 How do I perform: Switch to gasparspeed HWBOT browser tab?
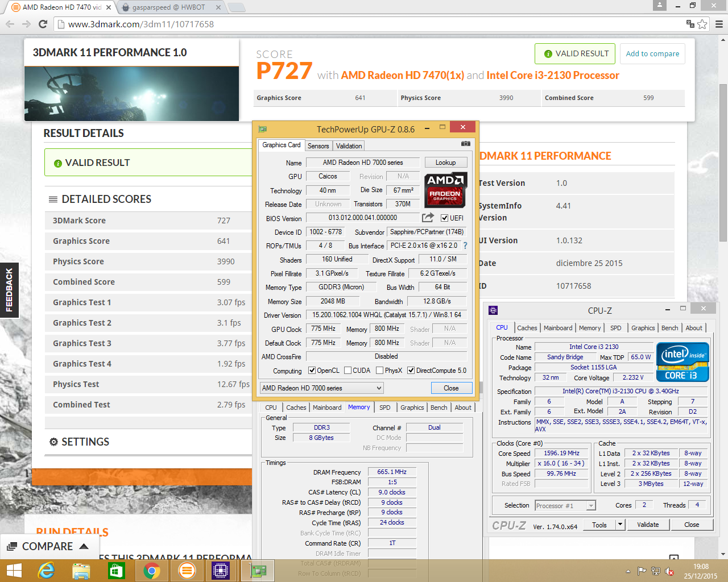168,7
